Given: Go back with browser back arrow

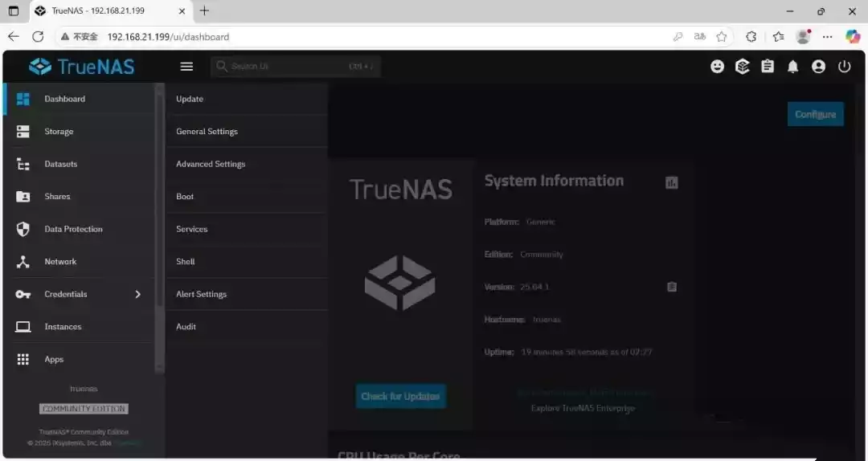Looking at the screenshot, I should pyautogui.click(x=14, y=36).
